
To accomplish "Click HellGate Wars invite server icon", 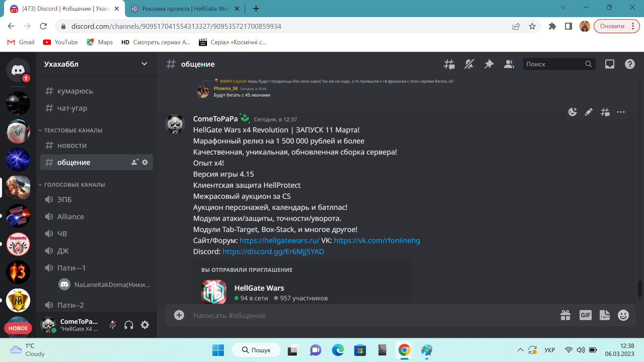I will [x=214, y=292].
